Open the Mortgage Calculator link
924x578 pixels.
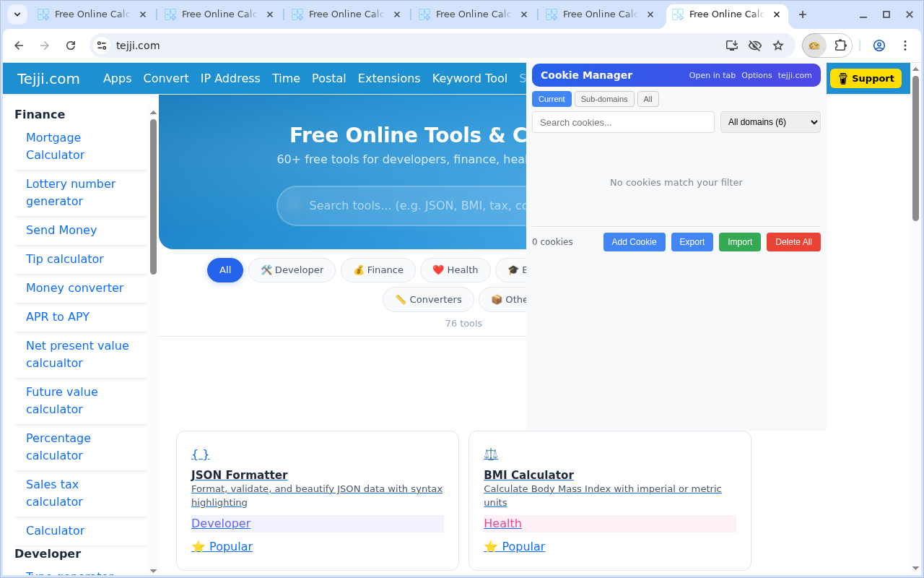pyautogui.click(x=55, y=146)
